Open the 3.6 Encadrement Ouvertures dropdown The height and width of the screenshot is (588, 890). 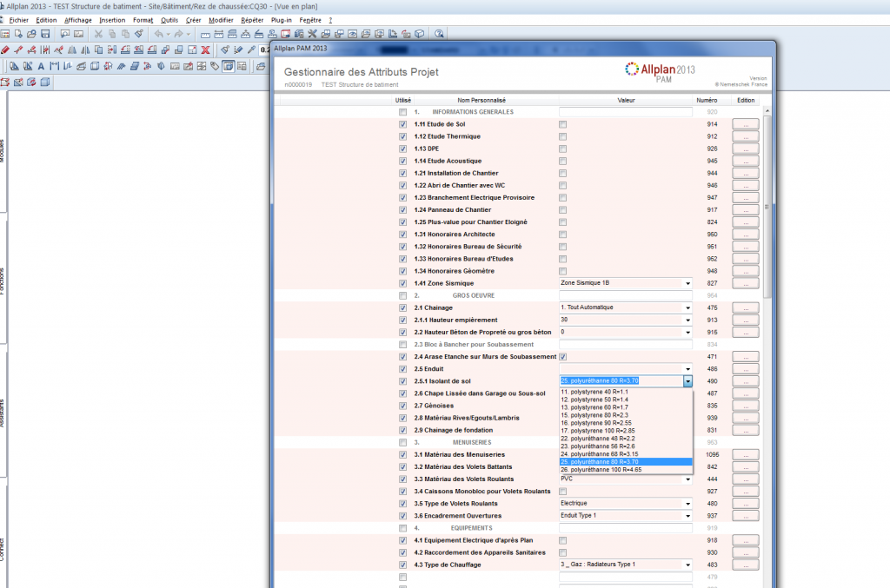(687, 516)
